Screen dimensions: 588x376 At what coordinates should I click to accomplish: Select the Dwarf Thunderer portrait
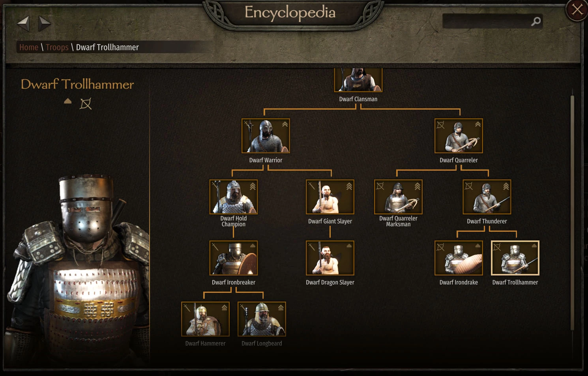pyautogui.click(x=487, y=197)
